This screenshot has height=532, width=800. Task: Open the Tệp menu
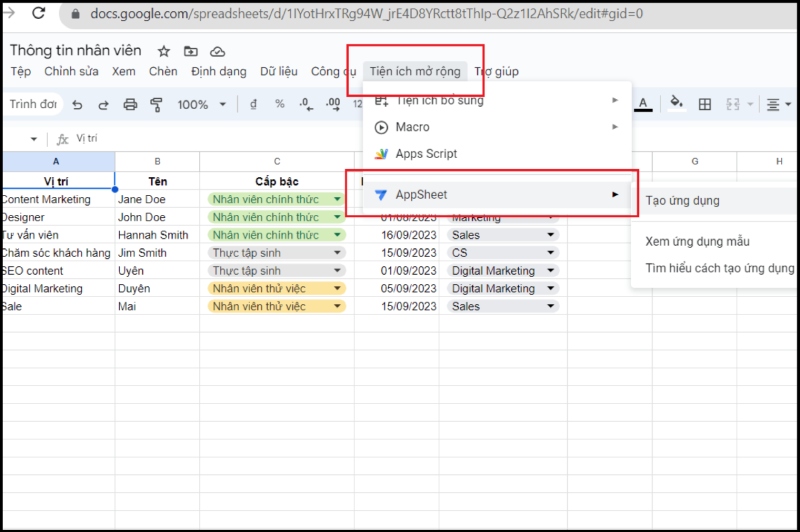(21, 71)
